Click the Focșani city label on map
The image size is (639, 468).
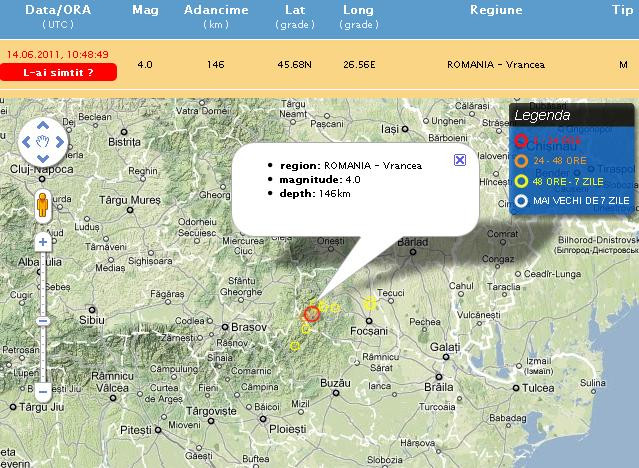tap(369, 331)
